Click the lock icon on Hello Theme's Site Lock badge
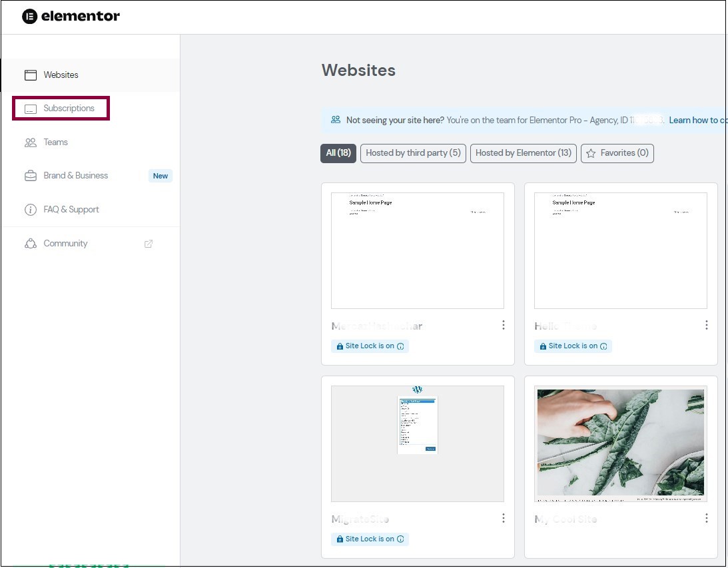 pyautogui.click(x=543, y=346)
